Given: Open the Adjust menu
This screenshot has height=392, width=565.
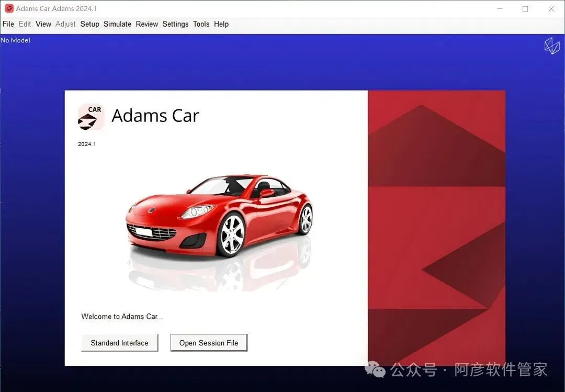Looking at the screenshot, I should 65,24.
